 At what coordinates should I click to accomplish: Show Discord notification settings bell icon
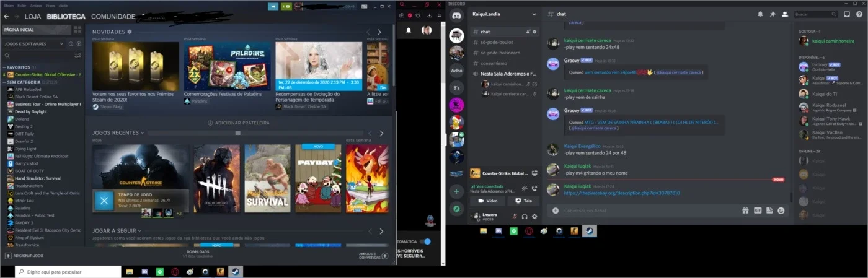(x=760, y=14)
